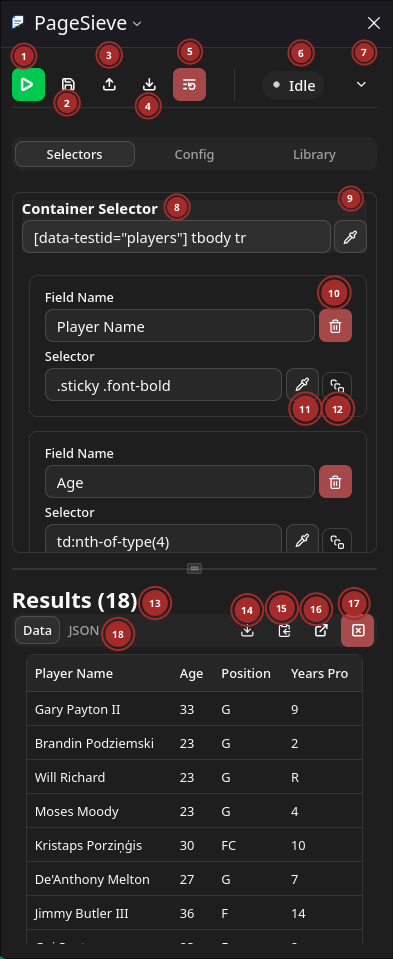Viewport: 393px width, 959px height.
Task: Select the Gary Payton II cell
Action: (x=78, y=709)
